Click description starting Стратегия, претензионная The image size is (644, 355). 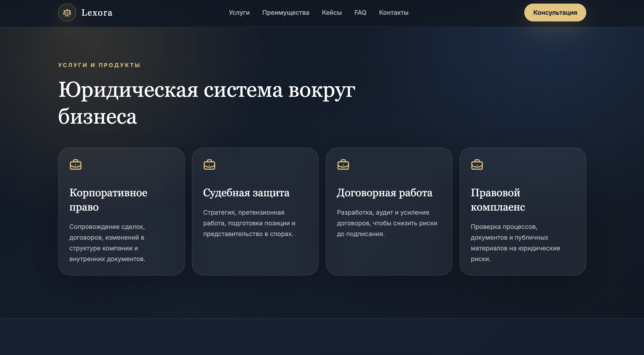coord(249,223)
